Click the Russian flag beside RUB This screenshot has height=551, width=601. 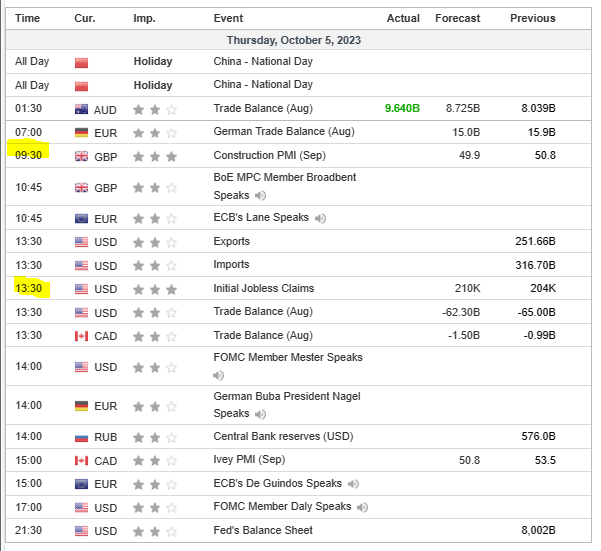[x=81, y=437]
